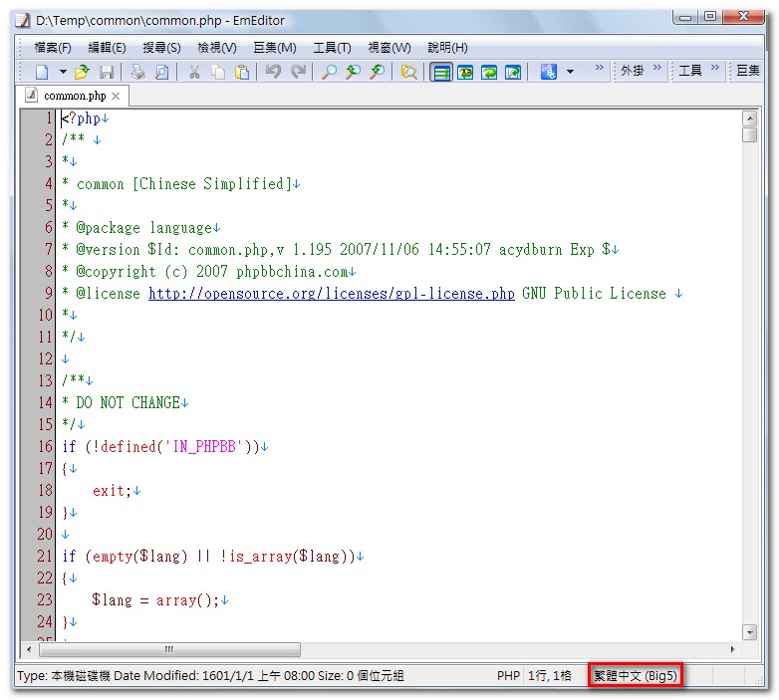Viewport: 779px width, 700px height.
Task: Click the Find Previous magnifier icon
Action: (x=354, y=72)
